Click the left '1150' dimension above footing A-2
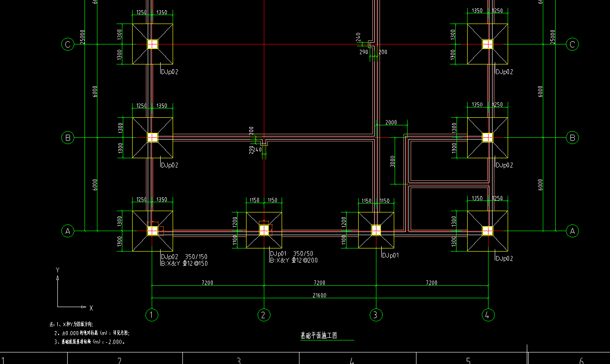Viewport: 610px width, 364px height. [x=254, y=200]
